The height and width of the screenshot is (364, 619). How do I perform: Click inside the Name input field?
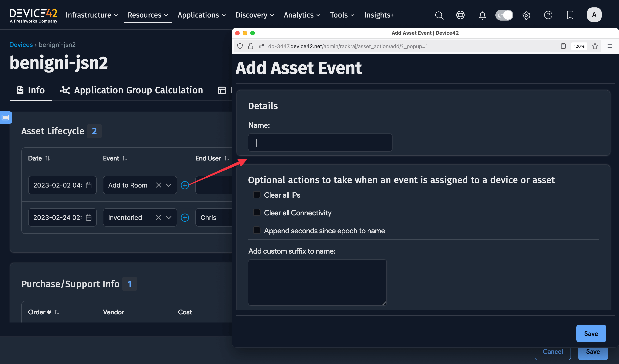320,142
